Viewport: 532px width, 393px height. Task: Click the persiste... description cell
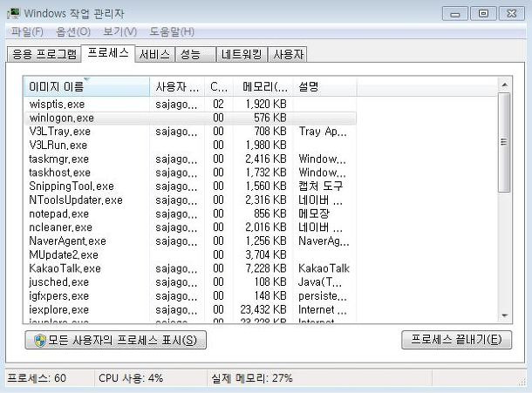(323, 295)
